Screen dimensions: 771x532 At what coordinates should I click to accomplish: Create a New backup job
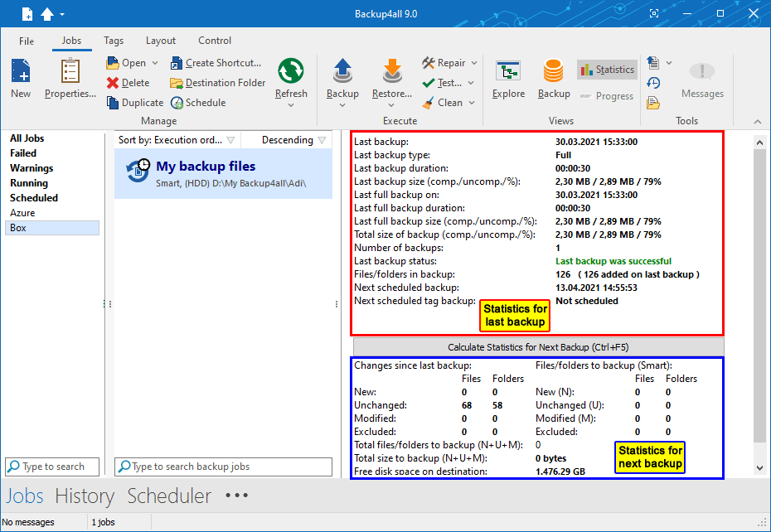(x=21, y=78)
